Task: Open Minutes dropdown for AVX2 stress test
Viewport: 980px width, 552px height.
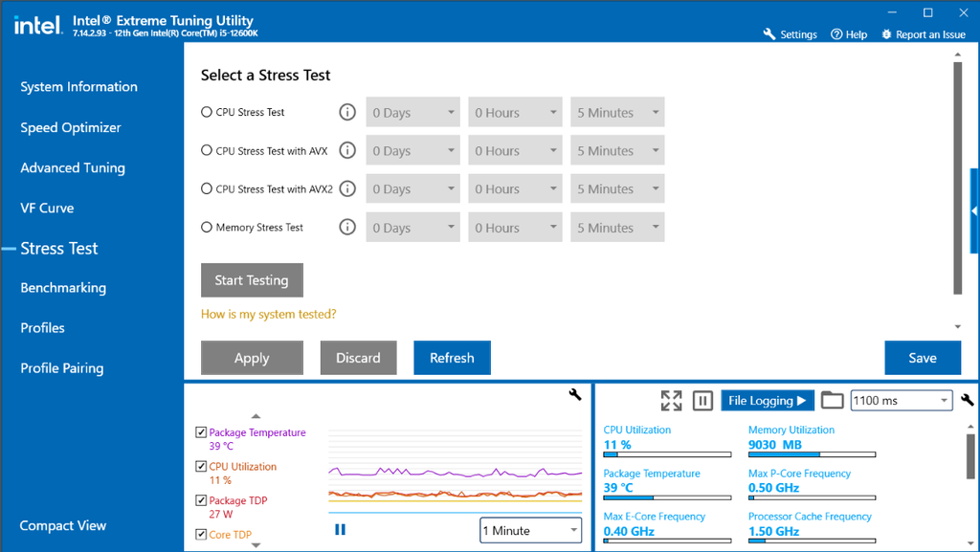Action: 617,188
